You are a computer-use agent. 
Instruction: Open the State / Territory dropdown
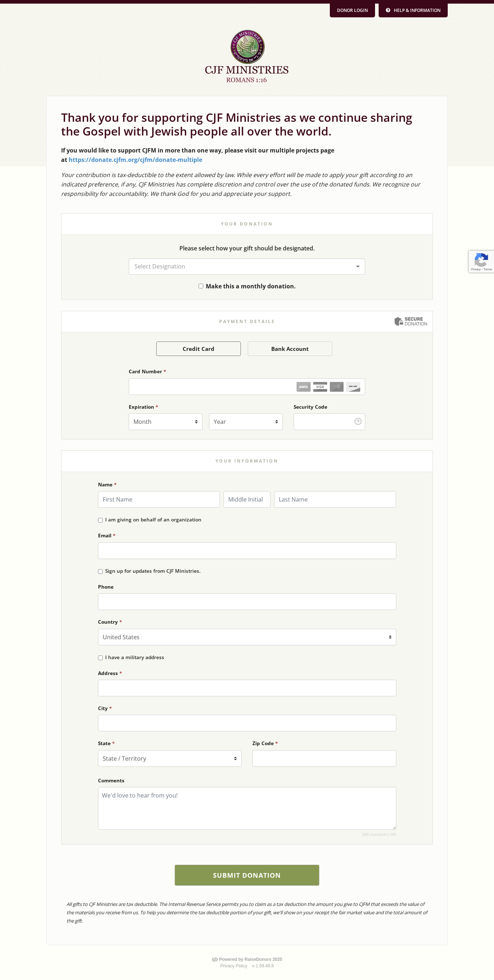(x=170, y=758)
